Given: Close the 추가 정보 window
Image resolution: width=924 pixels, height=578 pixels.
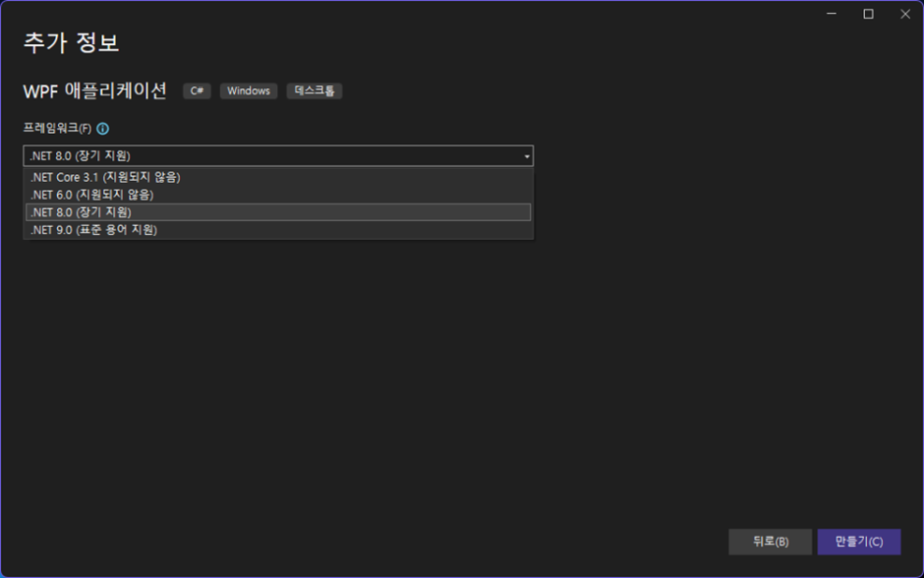Looking at the screenshot, I should pos(904,15).
